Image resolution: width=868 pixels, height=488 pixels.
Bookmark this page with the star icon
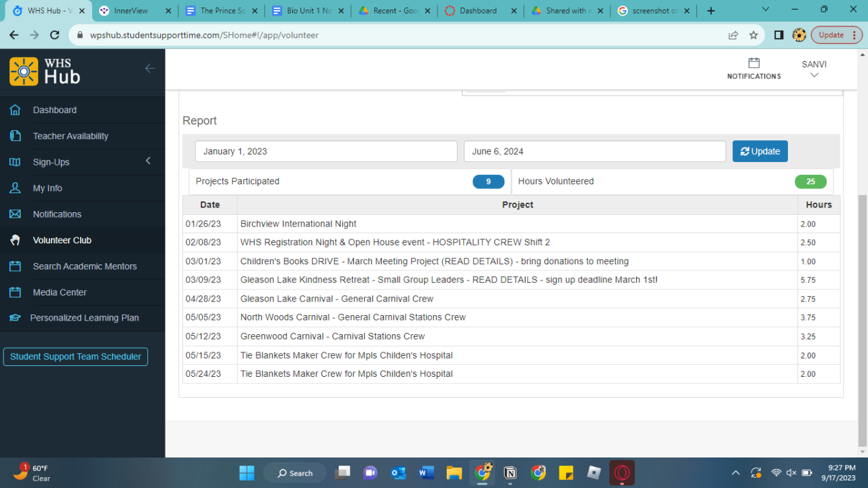tap(753, 35)
